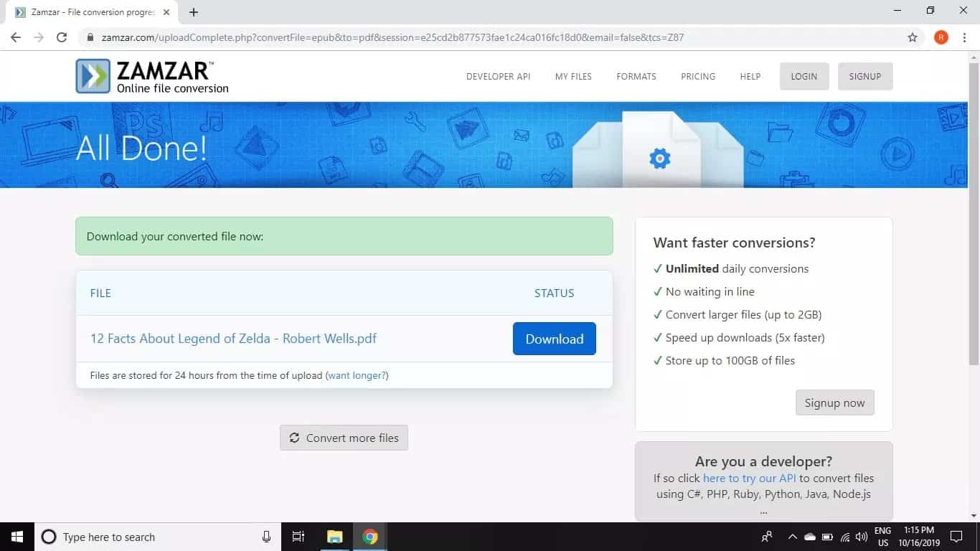Click "Convert larger files (up to 2GB)" text
This screenshot has height=551, width=980.
(743, 314)
